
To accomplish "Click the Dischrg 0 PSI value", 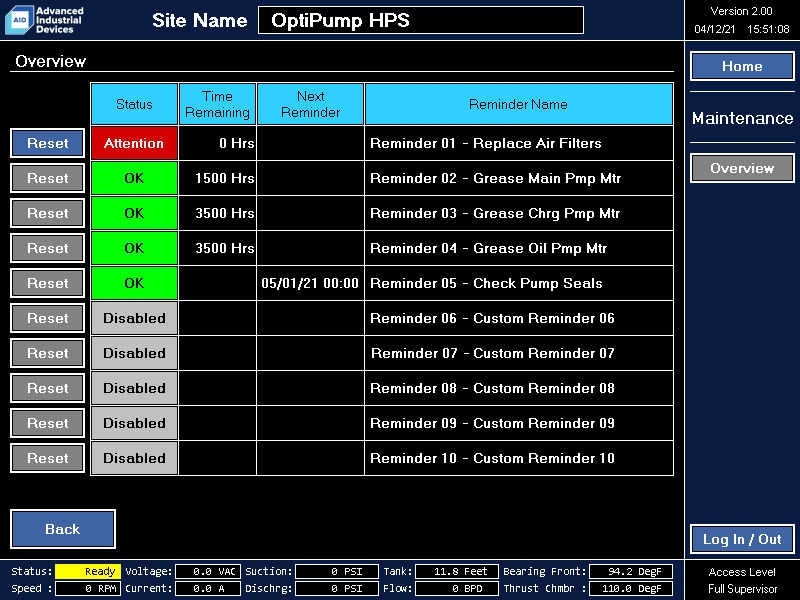I will pos(337,588).
